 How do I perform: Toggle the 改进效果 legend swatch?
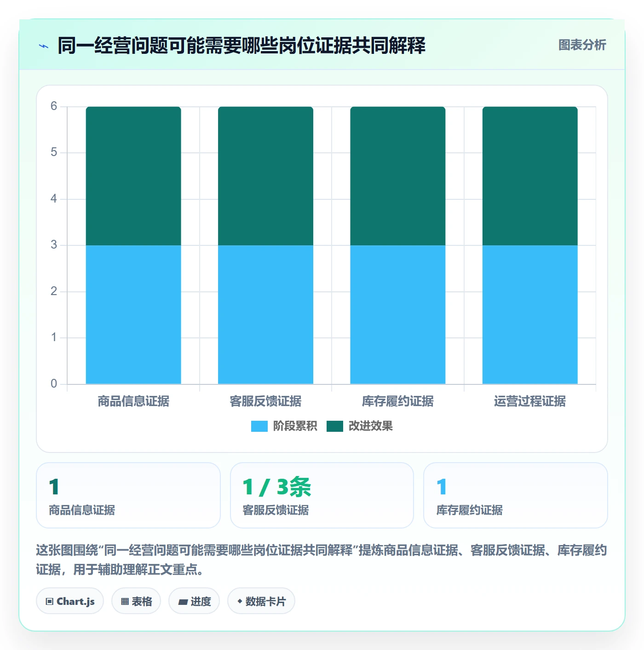coord(335,426)
